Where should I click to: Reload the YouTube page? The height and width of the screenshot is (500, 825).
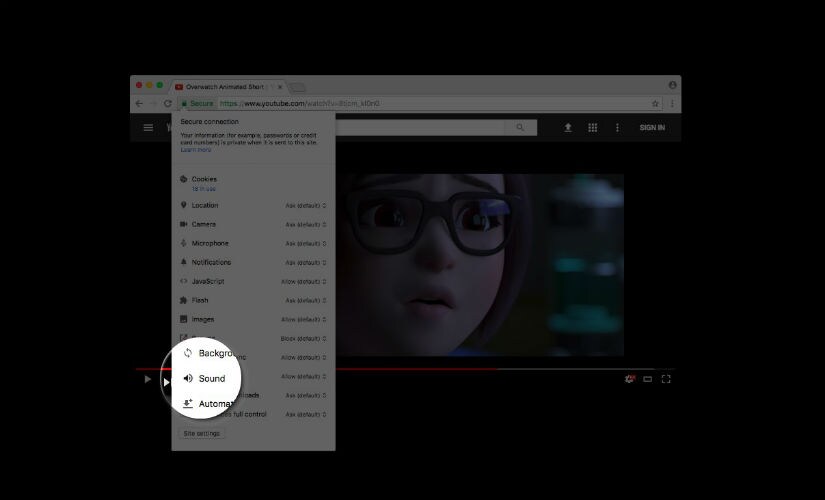click(168, 104)
